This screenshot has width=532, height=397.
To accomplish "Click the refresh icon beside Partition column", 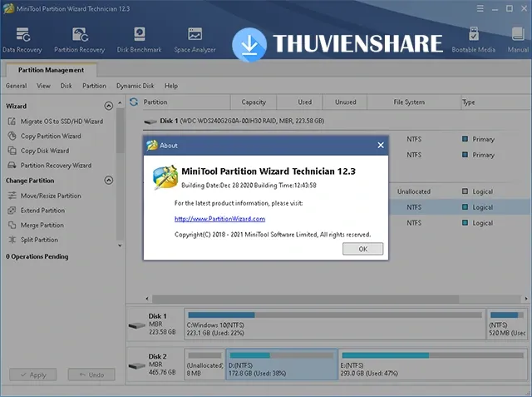I will pos(134,102).
